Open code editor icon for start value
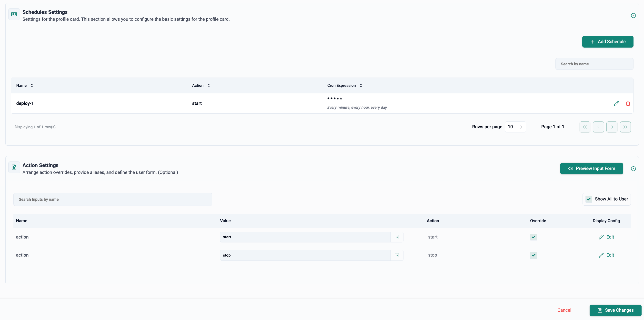Viewport: 644px width, 320px height. pos(397,237)
